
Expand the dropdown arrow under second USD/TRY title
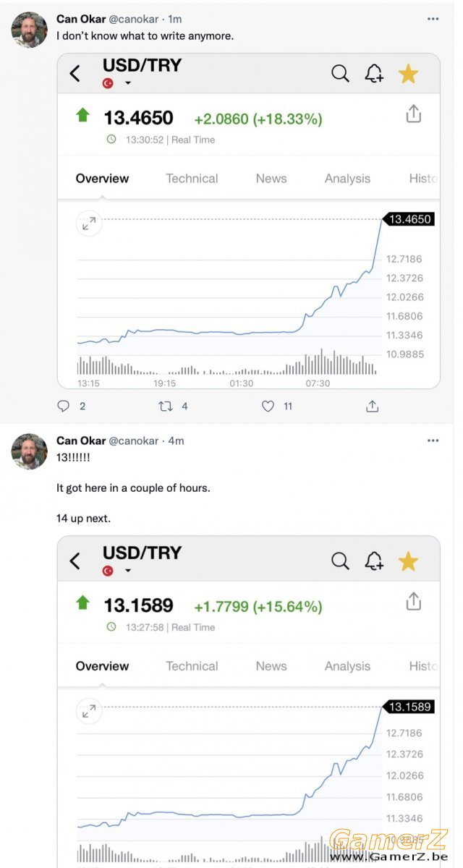pos(128,571)
